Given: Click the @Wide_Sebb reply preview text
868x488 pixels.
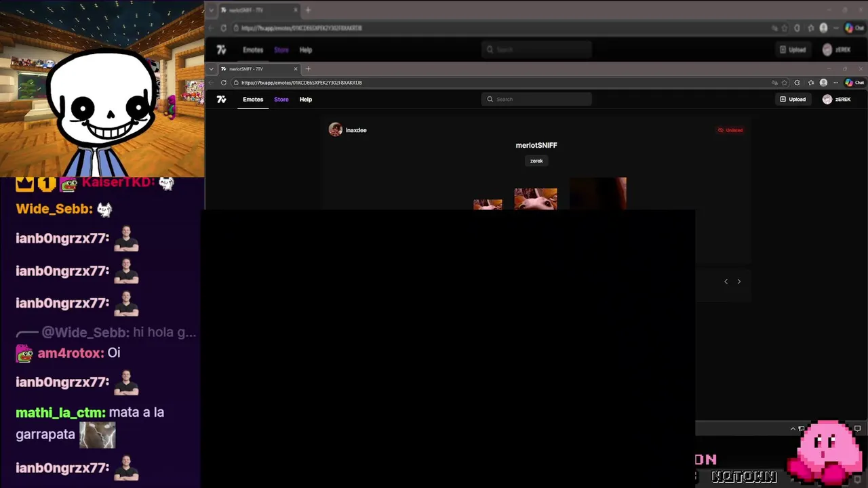Looking at the screenshot, I should pos(119,333).
